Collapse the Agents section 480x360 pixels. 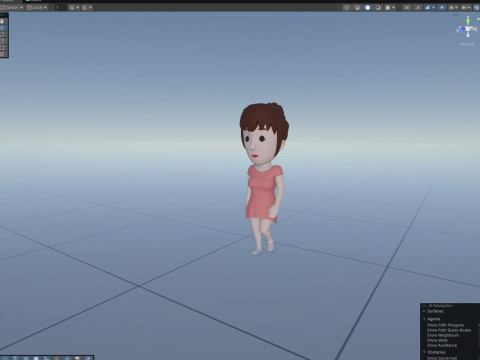tap(424, 319)
